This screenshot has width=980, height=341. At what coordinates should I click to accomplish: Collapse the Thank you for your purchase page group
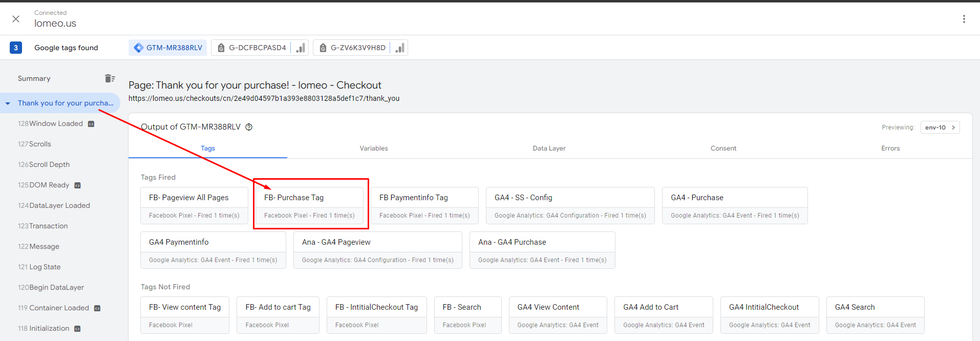coord(8,103)
